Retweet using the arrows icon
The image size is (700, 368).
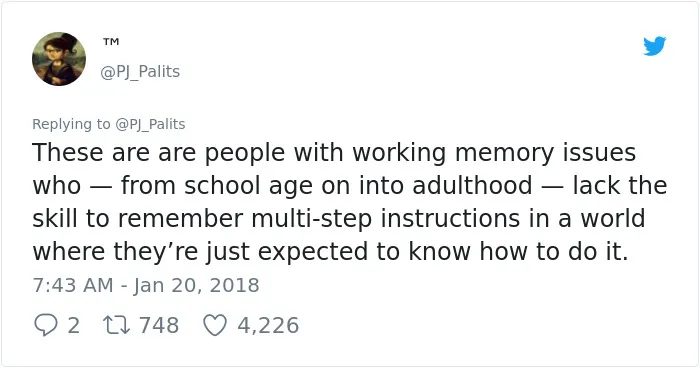[x=117, y=325]
